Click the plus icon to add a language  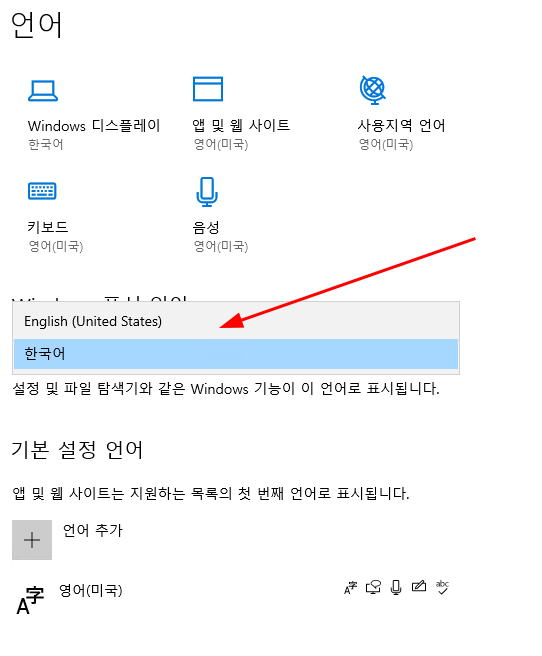pyautogui.click(x=32, y=540)
